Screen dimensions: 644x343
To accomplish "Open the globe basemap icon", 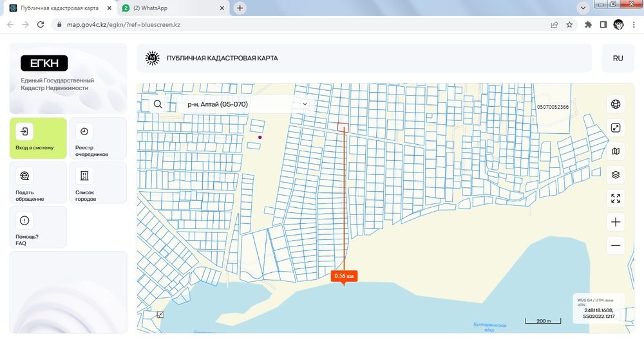I will [615, 104].
